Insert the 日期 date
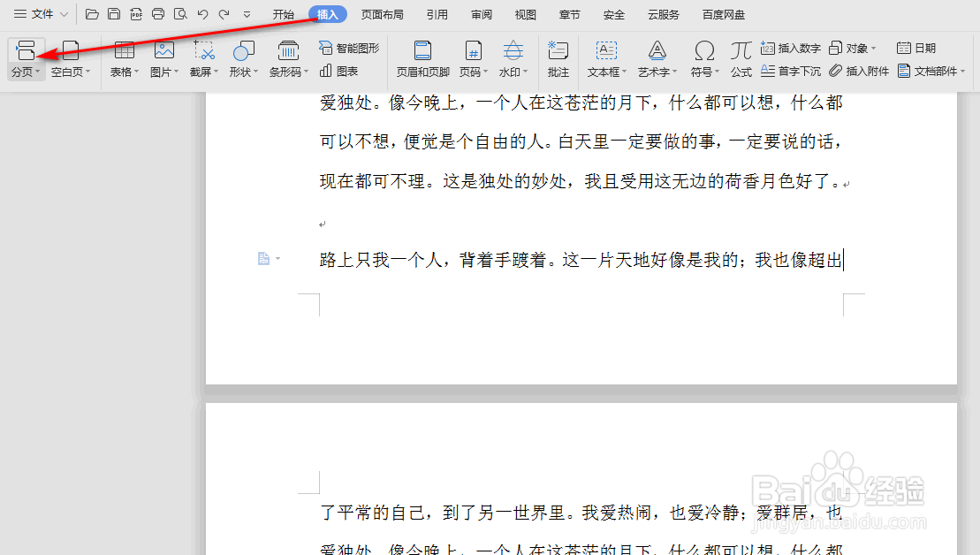This screenshot has width=980, height=555. pyautogui.click(x=916, y=48)
